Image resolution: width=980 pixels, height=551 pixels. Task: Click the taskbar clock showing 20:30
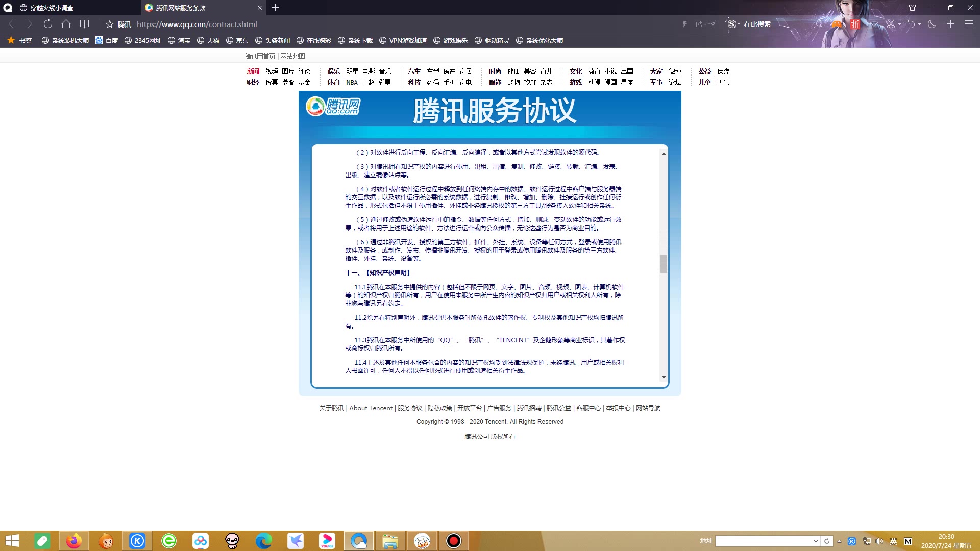[946, 541]
